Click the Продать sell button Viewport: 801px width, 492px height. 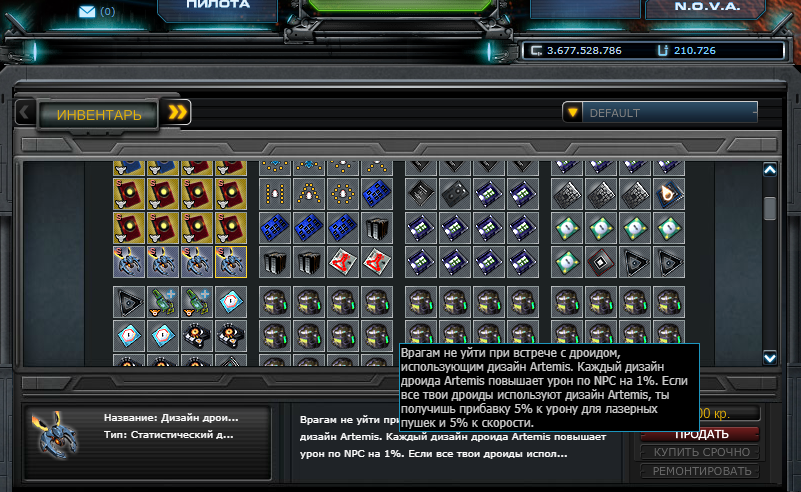point(700,435)
